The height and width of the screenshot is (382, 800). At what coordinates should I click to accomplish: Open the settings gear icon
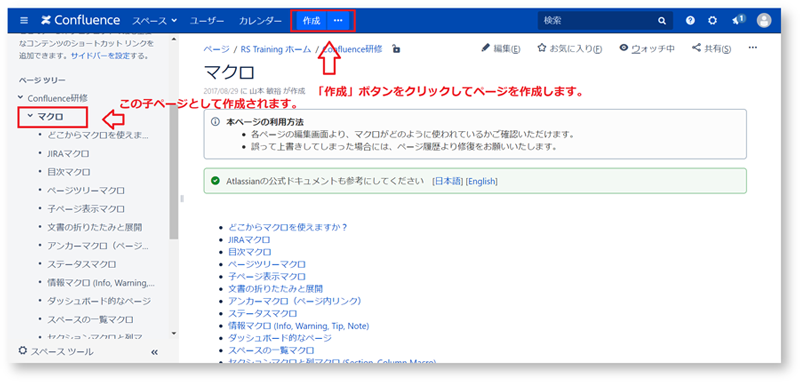coord(713,21)
